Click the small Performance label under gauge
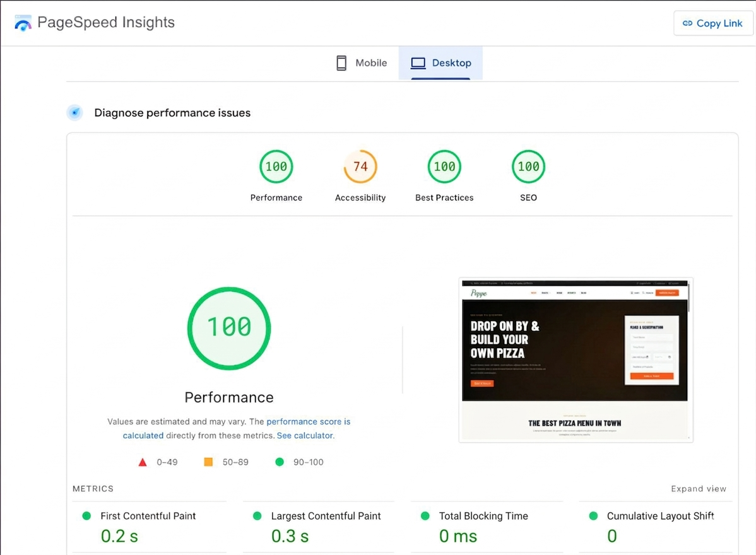Screen dimensions: 756x555 (x=276, y=197)
